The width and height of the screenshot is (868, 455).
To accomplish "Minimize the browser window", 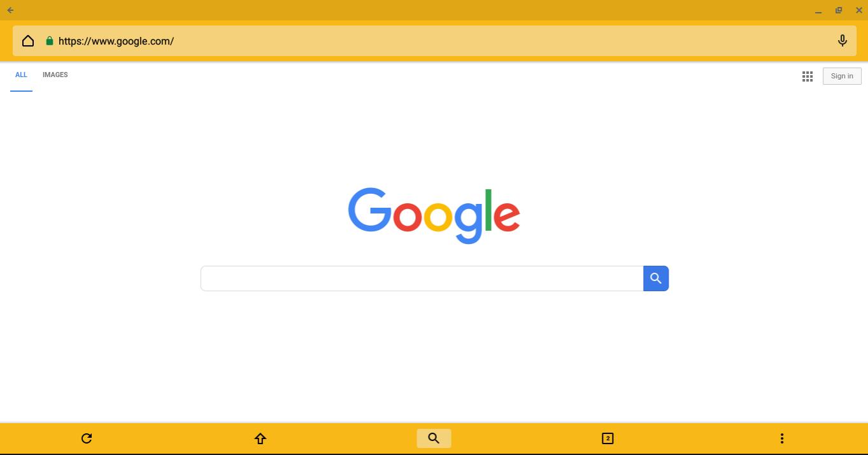I will [x=818, y=11].
